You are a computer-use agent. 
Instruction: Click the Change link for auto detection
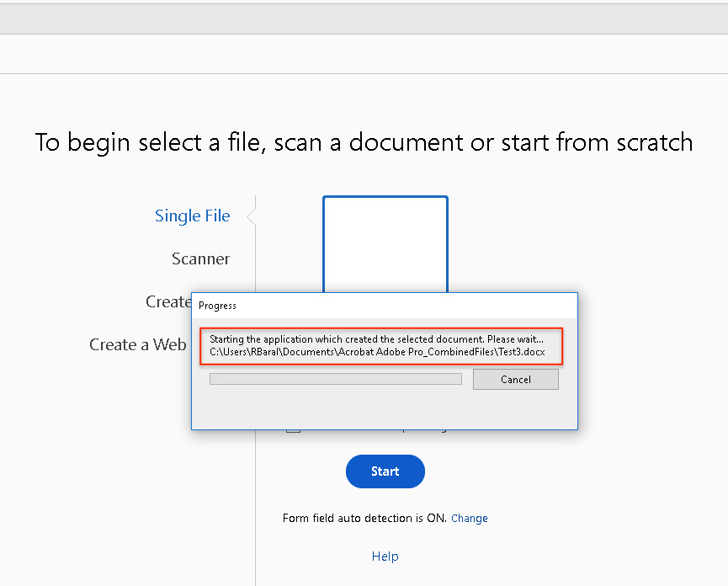[x=469, y=519]
